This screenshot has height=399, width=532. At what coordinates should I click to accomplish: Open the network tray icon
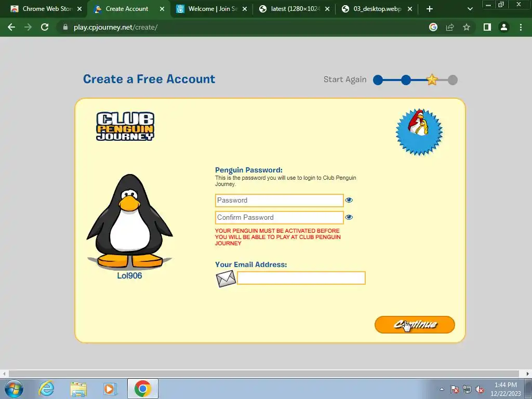pyautogui.click(x=467, y=389)
